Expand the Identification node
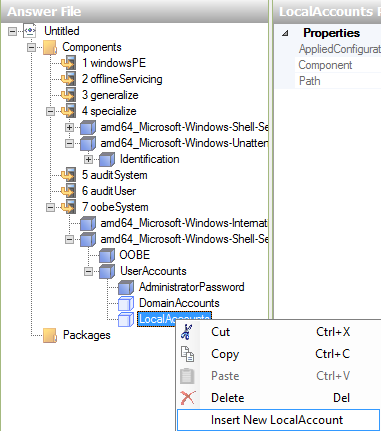The height and width of the screenshot is (431, 381). (x=88, y=159)
